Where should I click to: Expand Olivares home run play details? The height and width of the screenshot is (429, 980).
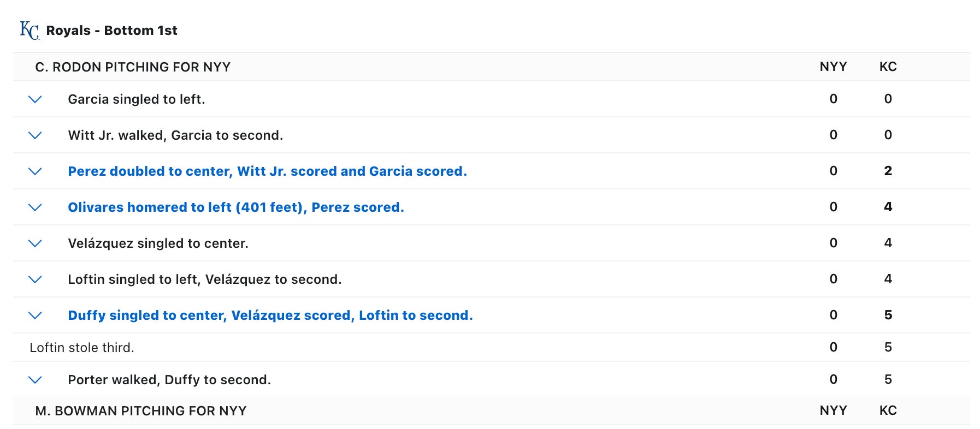(35, 207)
